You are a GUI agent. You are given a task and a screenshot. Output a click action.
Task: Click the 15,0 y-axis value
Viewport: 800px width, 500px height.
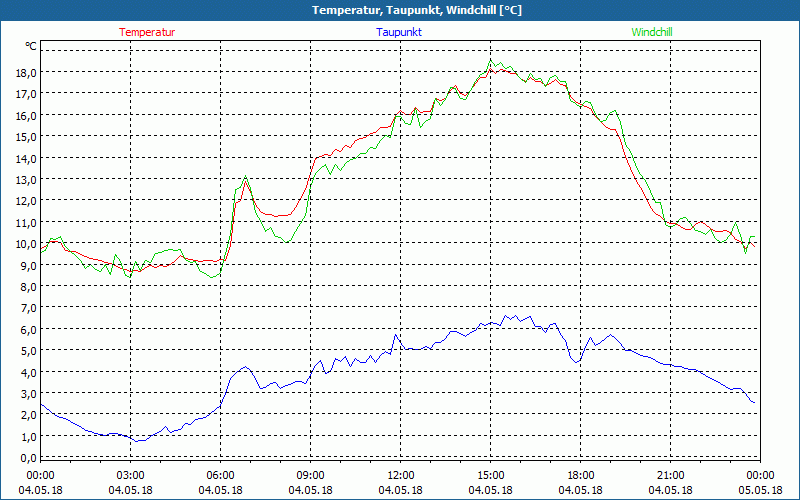pyautogui.click(x=27, y=137)
